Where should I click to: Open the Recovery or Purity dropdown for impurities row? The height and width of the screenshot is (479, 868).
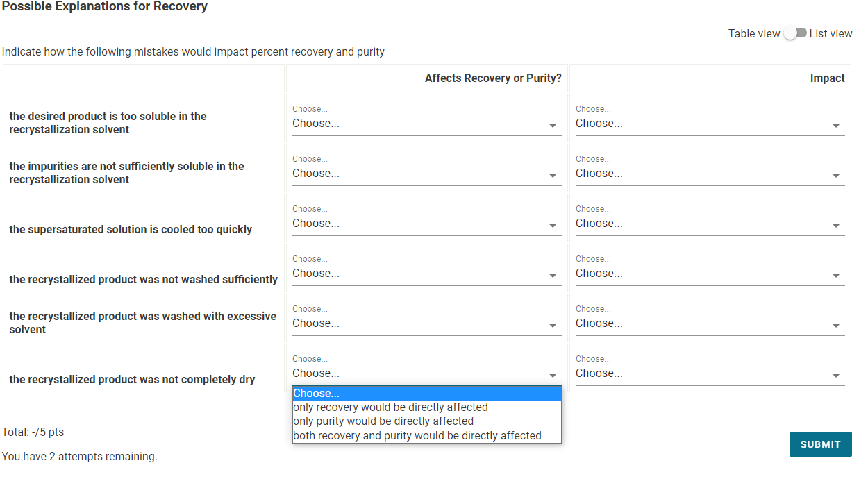coord(426,173)
